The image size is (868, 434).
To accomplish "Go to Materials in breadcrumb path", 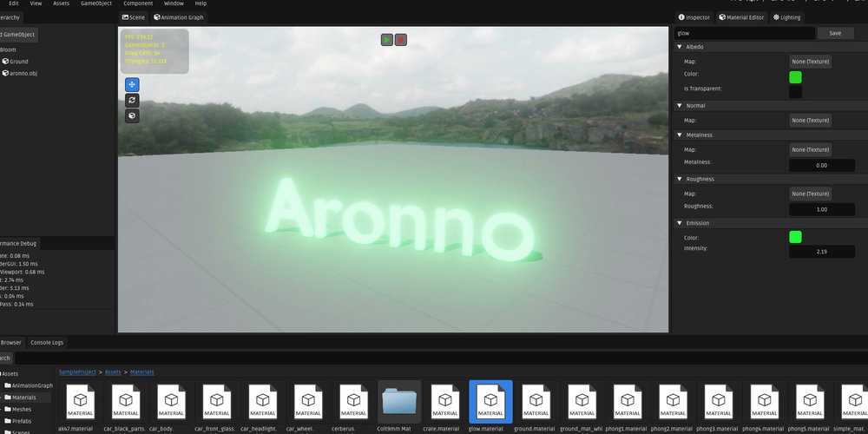I will [142, 372].
